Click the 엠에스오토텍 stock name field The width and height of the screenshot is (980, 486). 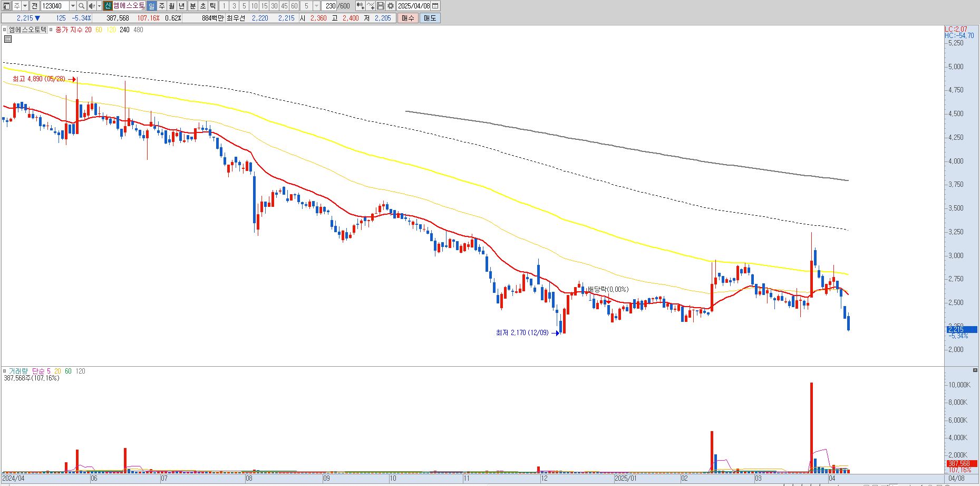tap(129, 6)
